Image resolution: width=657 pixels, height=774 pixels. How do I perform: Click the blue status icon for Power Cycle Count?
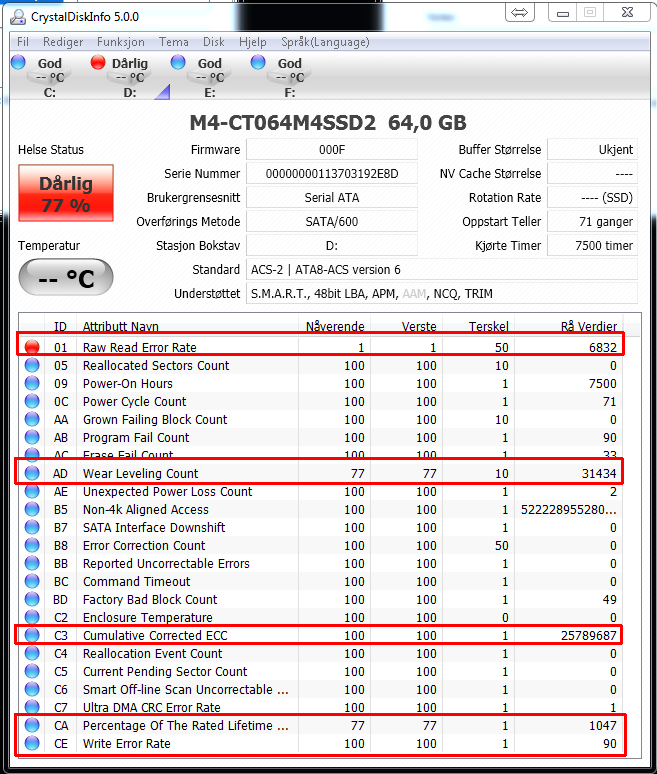[x=32, y=401]
